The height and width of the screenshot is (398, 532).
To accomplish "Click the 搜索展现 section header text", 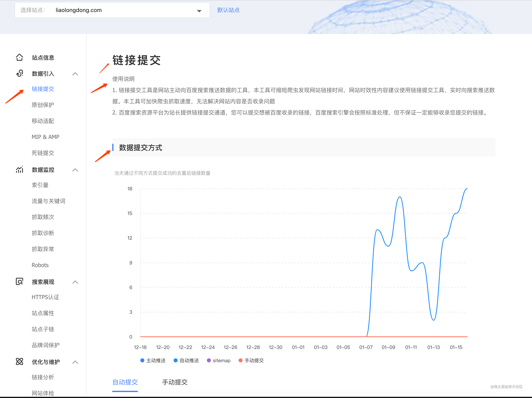I will [x=43, y=282].
